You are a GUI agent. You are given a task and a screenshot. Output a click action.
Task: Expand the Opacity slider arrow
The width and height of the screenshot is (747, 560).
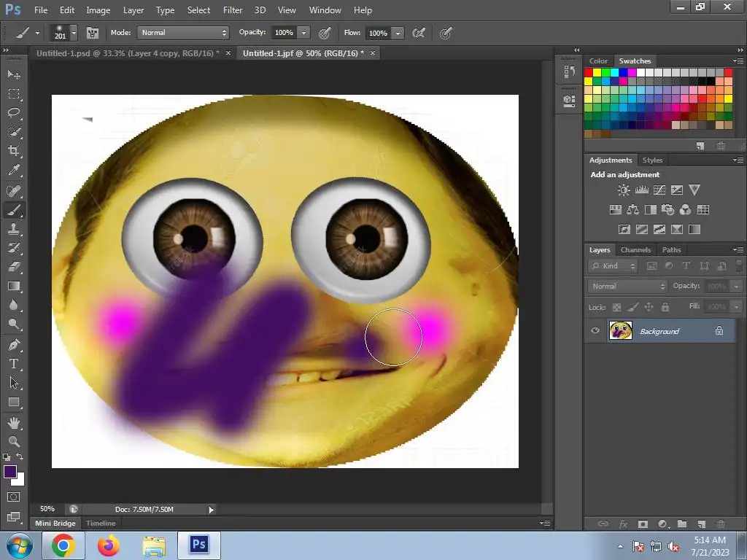[x=303, y=33]
